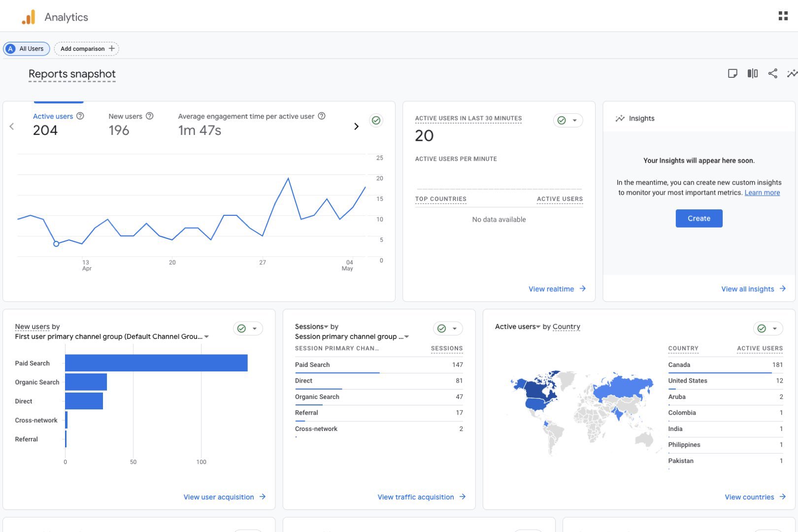Click help icon beside Average engagement time

[322, 116]
